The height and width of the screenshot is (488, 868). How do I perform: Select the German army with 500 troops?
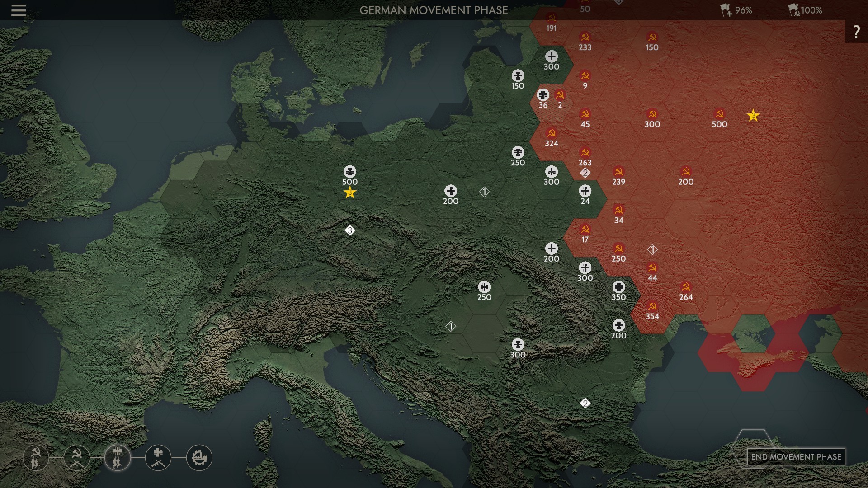click(x=349, y=172)
